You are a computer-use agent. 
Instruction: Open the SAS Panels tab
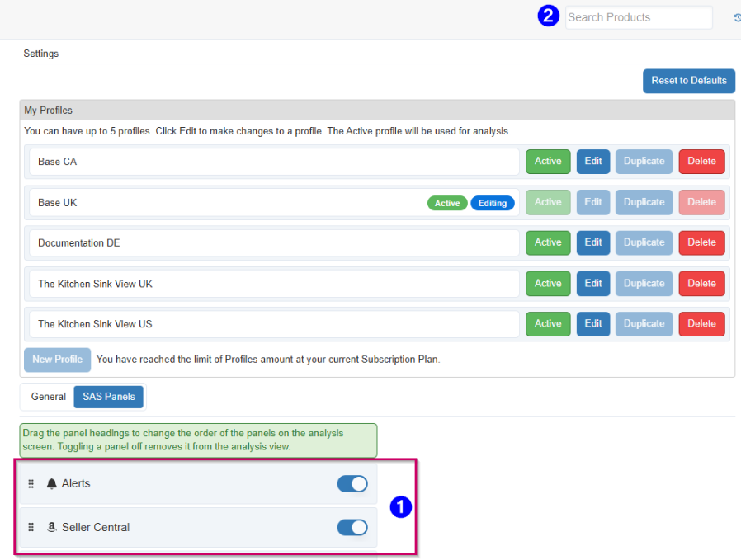(108, 397)
